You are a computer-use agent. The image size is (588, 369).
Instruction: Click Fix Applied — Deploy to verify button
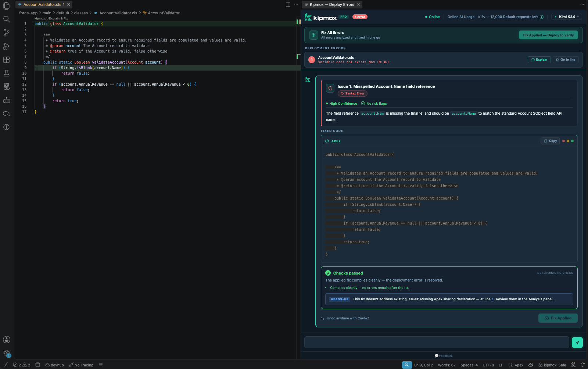548,35
